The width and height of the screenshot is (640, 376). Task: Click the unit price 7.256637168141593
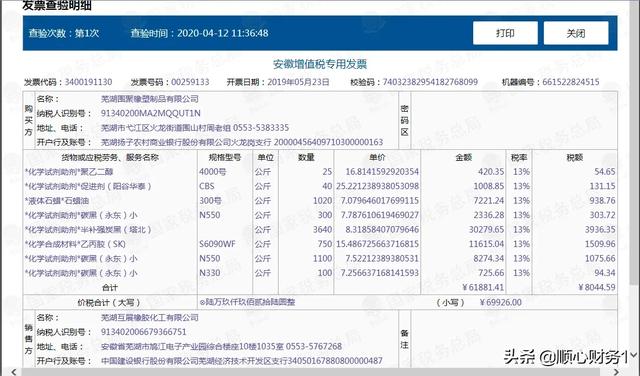(x=380, y=273)
